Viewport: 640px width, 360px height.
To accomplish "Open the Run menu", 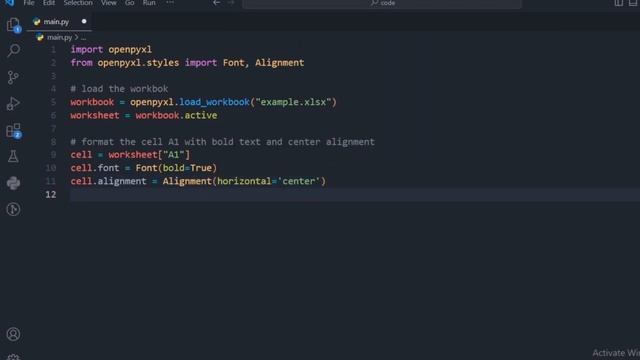I will [149, 3].
